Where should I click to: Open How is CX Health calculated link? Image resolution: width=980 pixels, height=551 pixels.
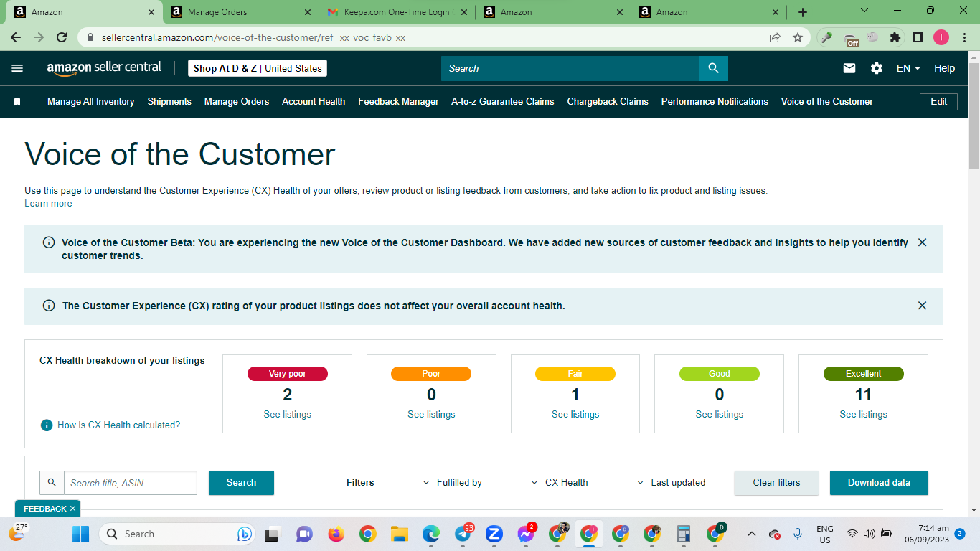click(x=119, y=425)
